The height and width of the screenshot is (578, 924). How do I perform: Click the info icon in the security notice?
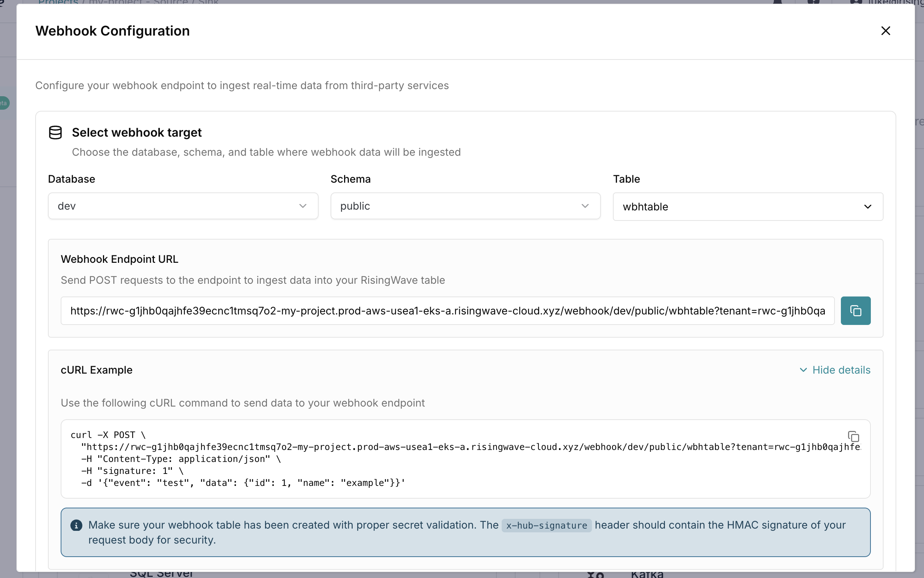click(x=77, y=525)
